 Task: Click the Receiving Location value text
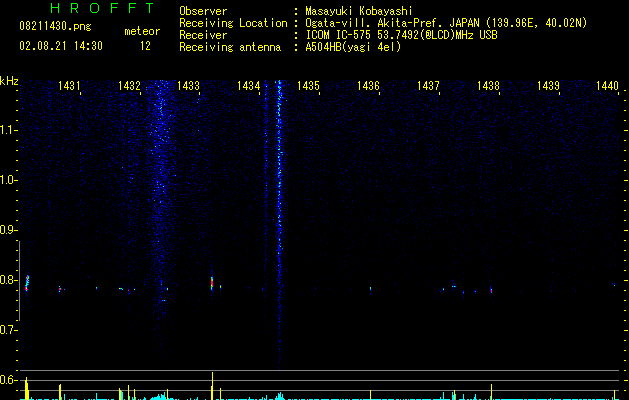click(x=446, y=23)
